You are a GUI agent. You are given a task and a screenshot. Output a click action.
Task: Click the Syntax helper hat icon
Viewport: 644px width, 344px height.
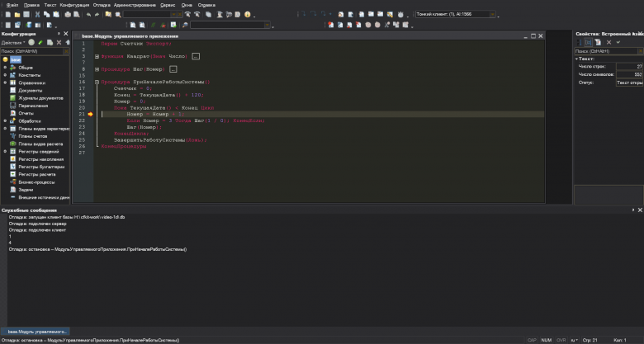(220, 14)
